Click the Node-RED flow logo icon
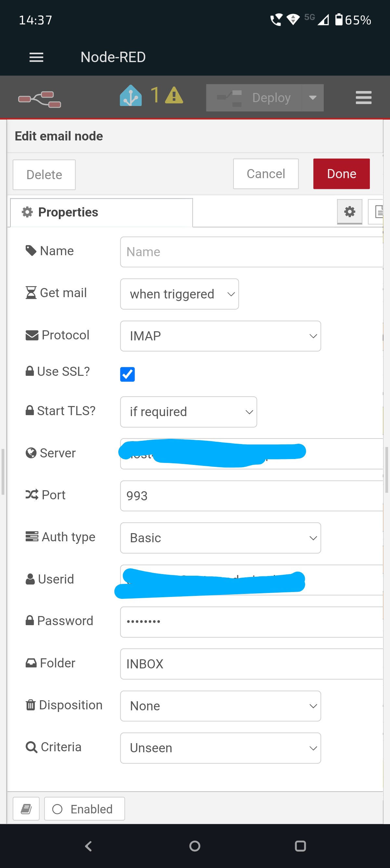Screen dimensions: 390x868 click(40, 99)
